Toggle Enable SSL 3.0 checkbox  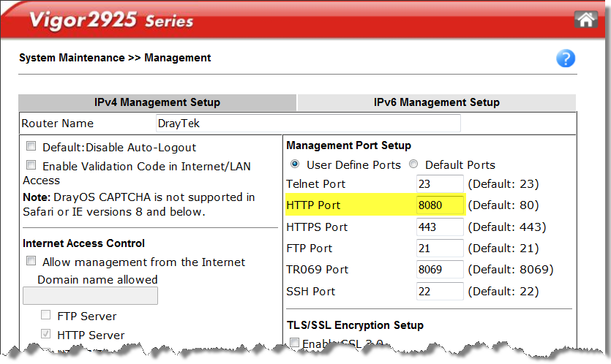pos(294,343)
